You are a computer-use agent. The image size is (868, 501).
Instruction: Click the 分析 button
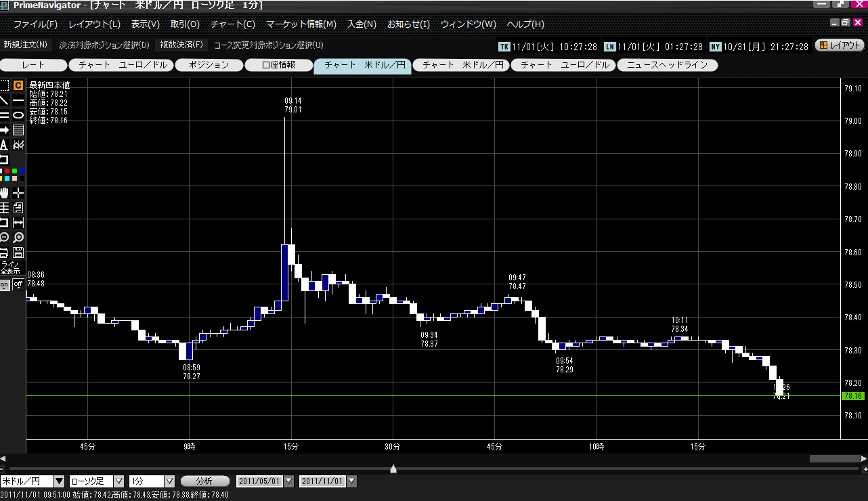205,481
